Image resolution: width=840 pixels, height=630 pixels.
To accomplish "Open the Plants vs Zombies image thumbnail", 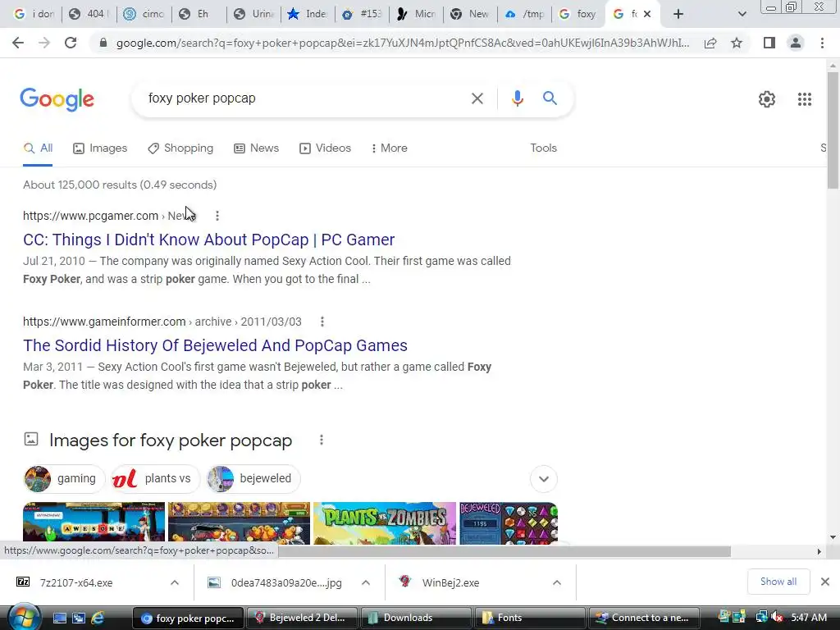I will tap(385, 523).
